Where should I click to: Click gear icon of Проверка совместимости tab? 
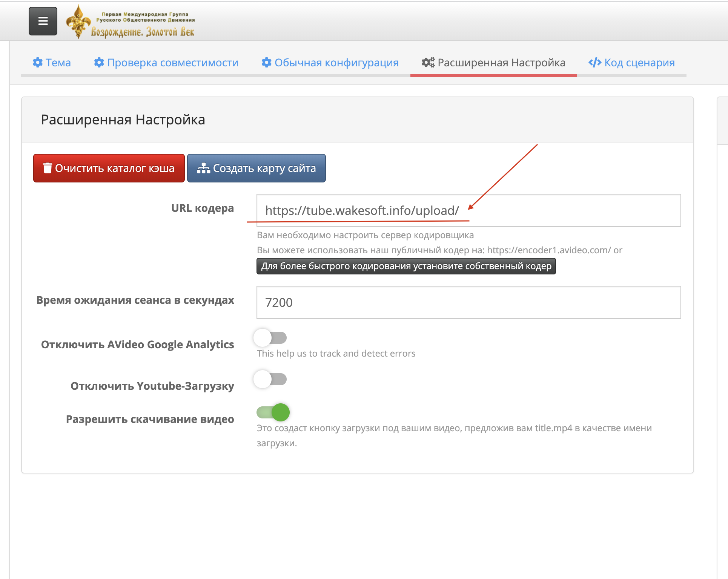click(x=99, y=63)
